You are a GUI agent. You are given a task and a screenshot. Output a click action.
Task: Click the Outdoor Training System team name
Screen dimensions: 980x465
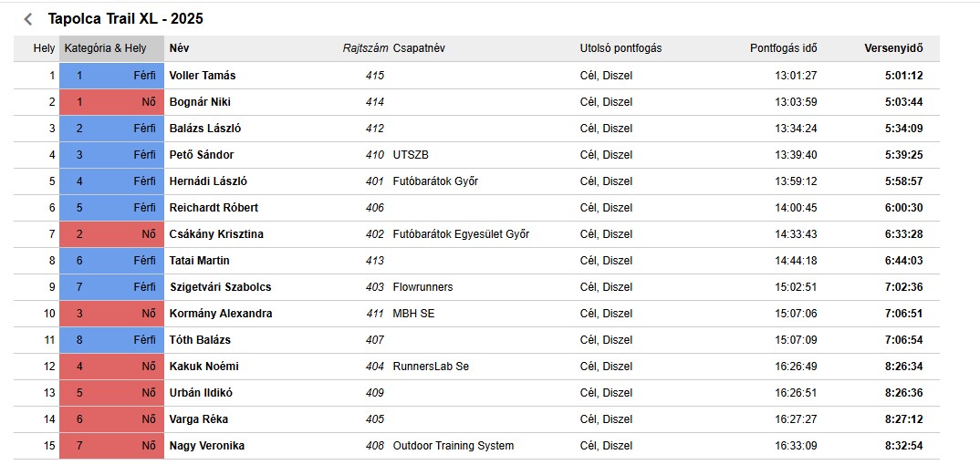tap(454, 446)
